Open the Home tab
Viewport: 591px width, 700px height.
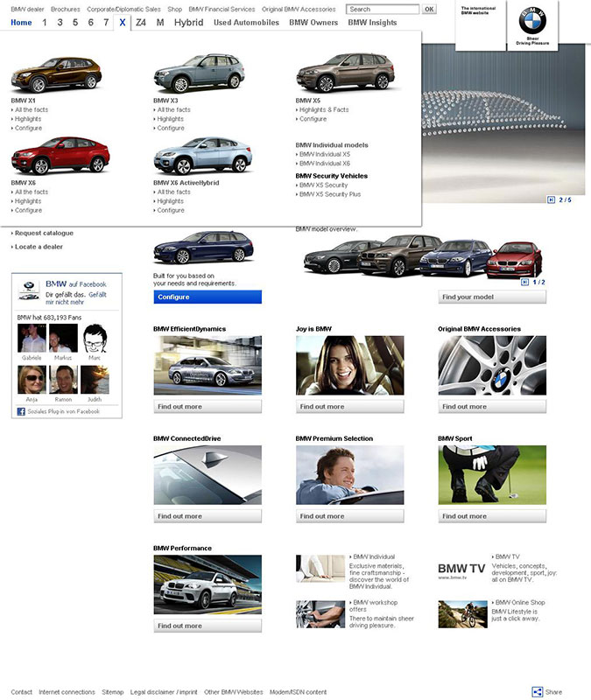tap(21, 23)
